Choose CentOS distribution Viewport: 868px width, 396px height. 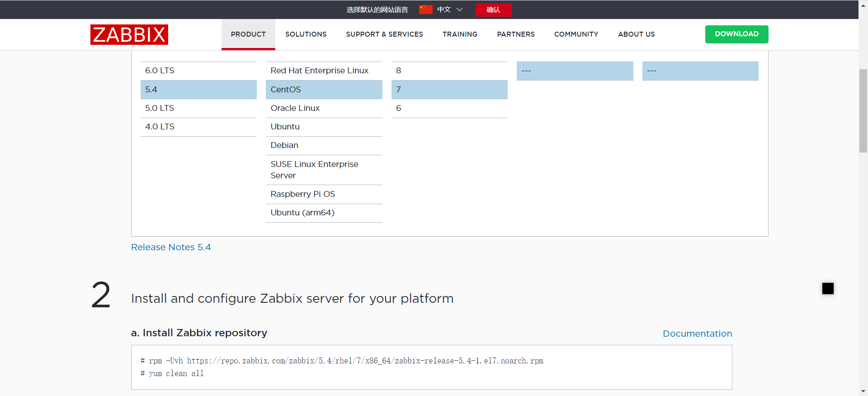(324, 90)
